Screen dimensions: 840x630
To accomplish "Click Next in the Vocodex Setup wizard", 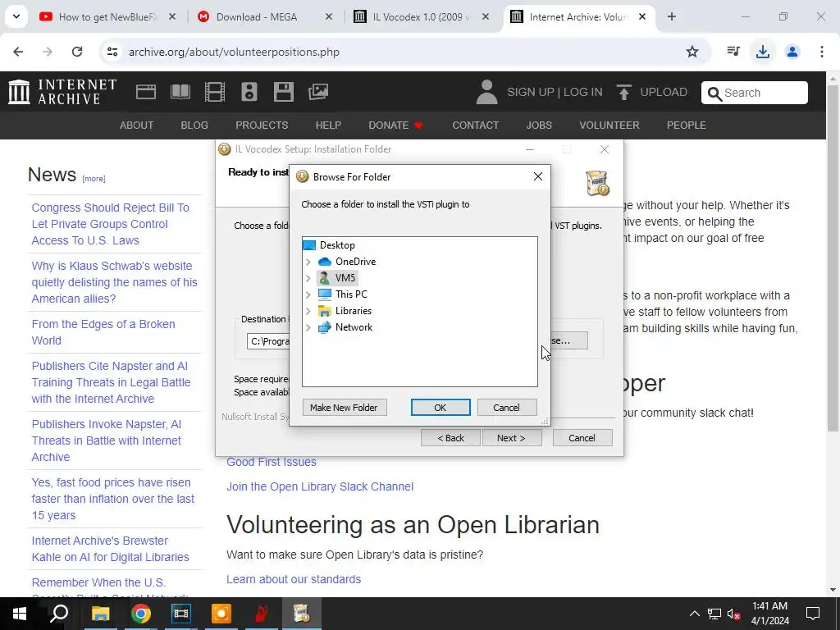I will [512, 438].
